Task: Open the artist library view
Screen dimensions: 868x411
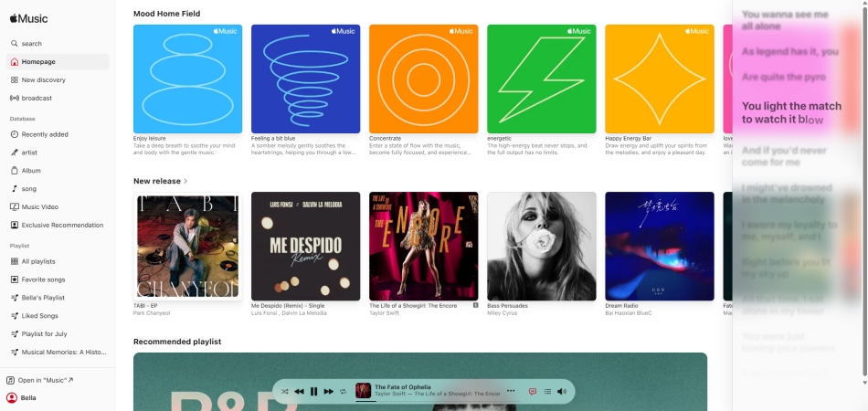Action: tap(58, 153)
